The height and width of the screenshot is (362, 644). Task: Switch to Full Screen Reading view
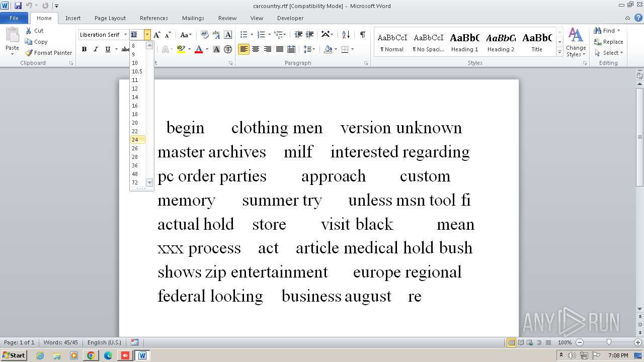(520, 342)
